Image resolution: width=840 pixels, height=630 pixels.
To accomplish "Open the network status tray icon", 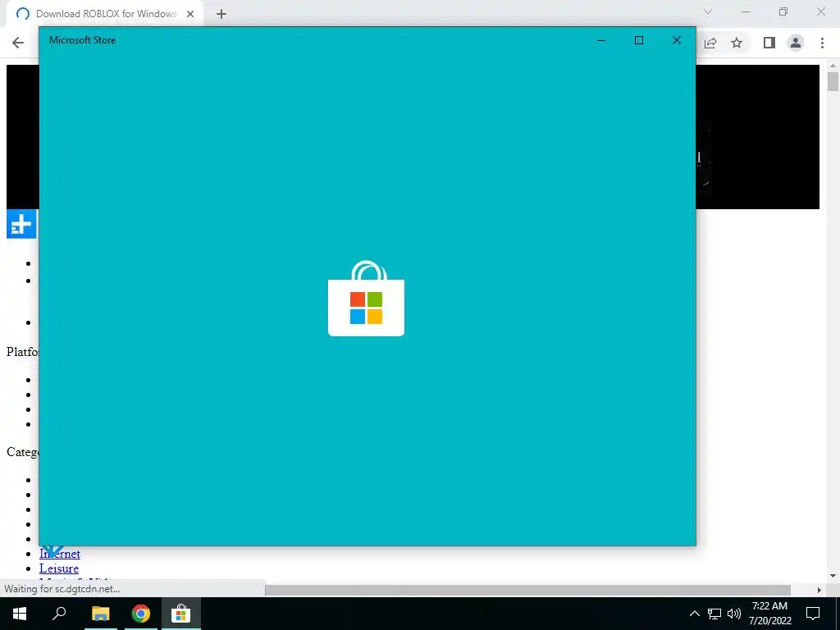I will tap(714, 614).
